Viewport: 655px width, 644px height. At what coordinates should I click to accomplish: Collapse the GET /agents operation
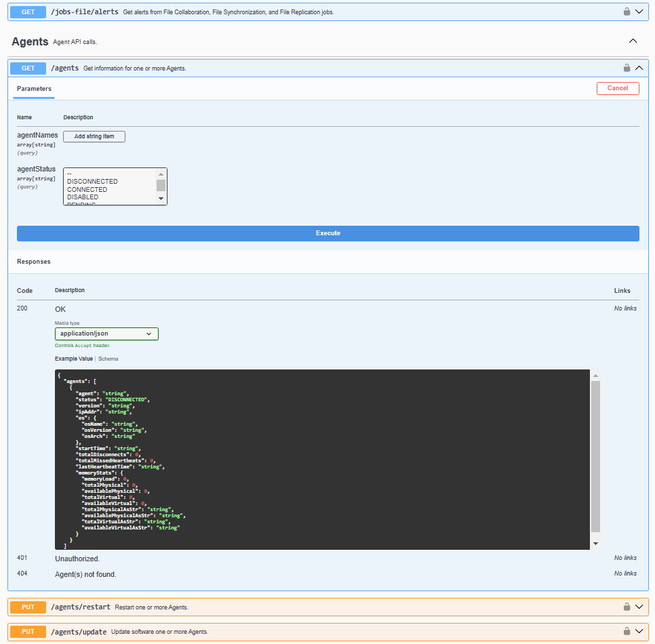coord(639,68)
